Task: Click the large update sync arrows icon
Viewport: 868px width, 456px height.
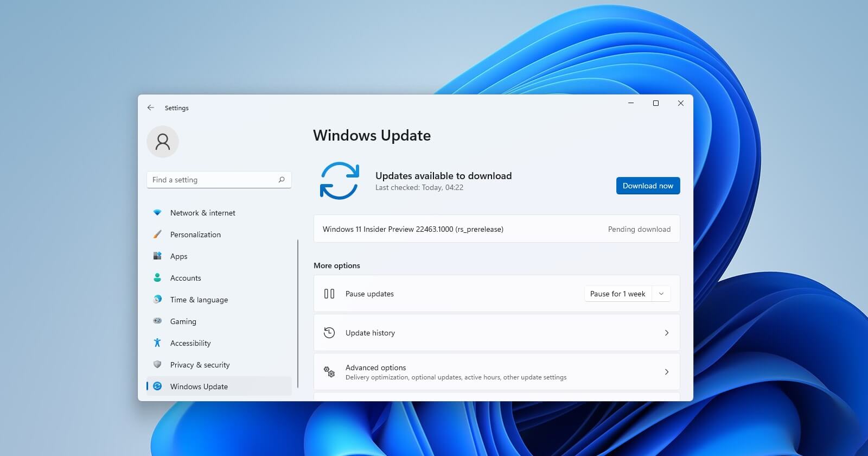Action: tap(340, 181)
